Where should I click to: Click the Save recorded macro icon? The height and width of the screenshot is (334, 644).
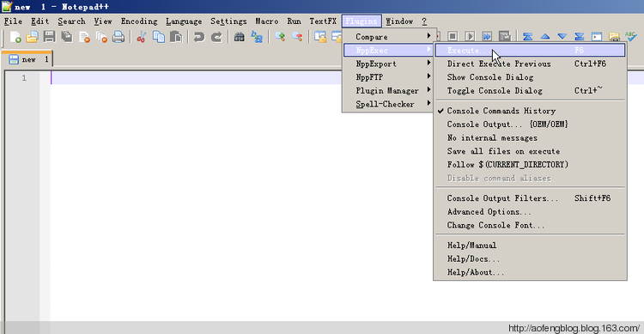tap(504, 37)
